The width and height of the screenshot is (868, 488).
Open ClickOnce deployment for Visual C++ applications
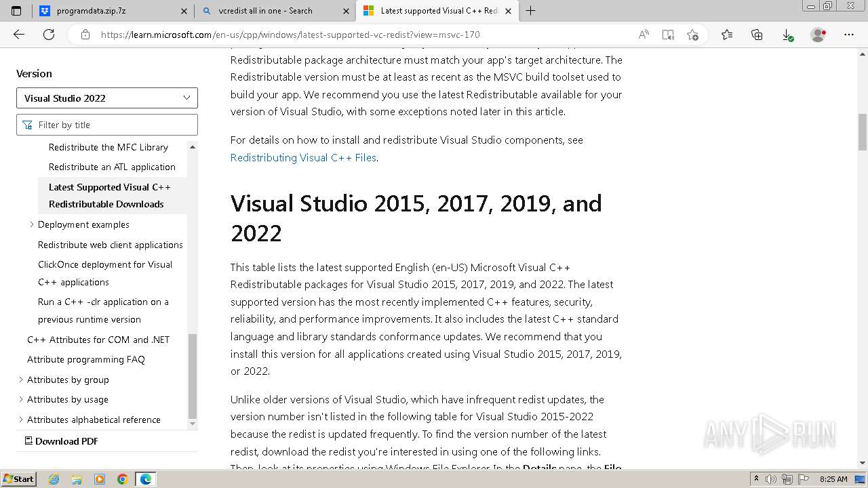[x=105, y=273]
